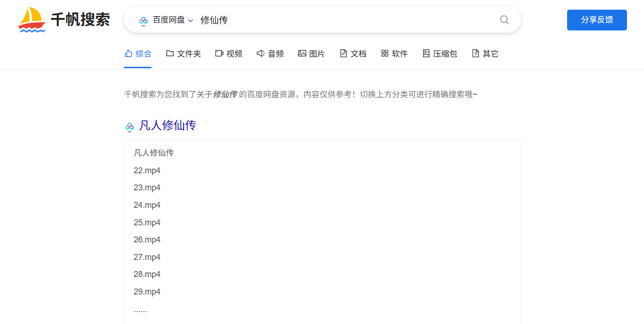Select the file 29.mp4

147,292
